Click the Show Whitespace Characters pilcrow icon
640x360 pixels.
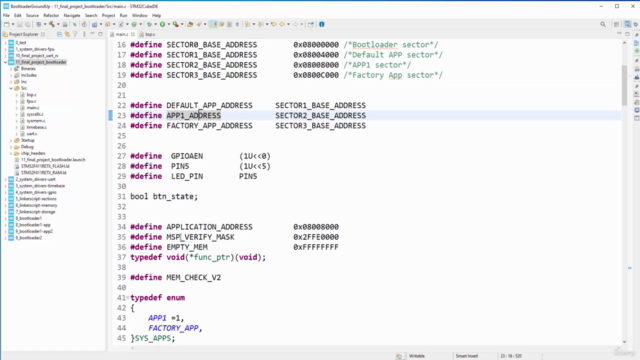tap(237, 24)
